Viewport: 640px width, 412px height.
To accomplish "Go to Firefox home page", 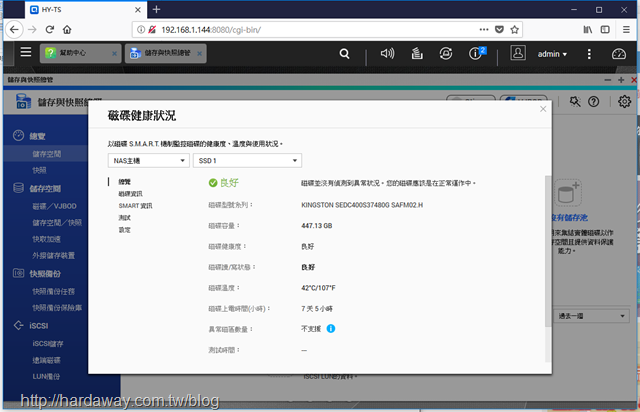I will (x=67, y=29).
